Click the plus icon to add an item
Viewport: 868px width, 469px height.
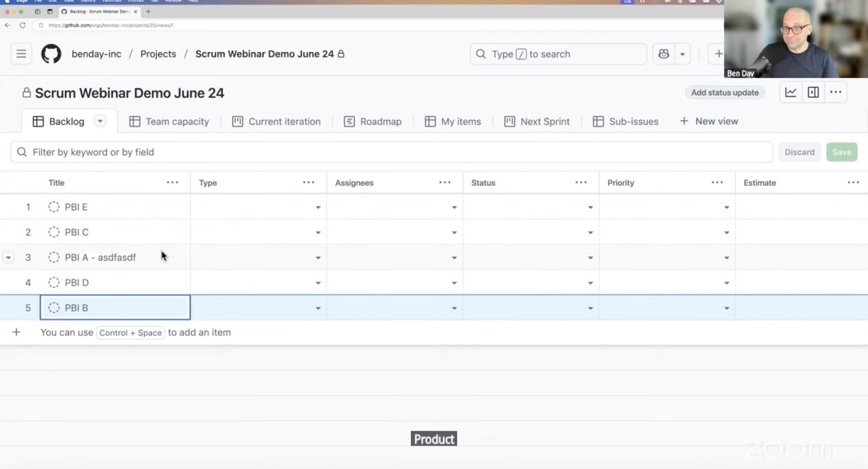click(16, 332)
